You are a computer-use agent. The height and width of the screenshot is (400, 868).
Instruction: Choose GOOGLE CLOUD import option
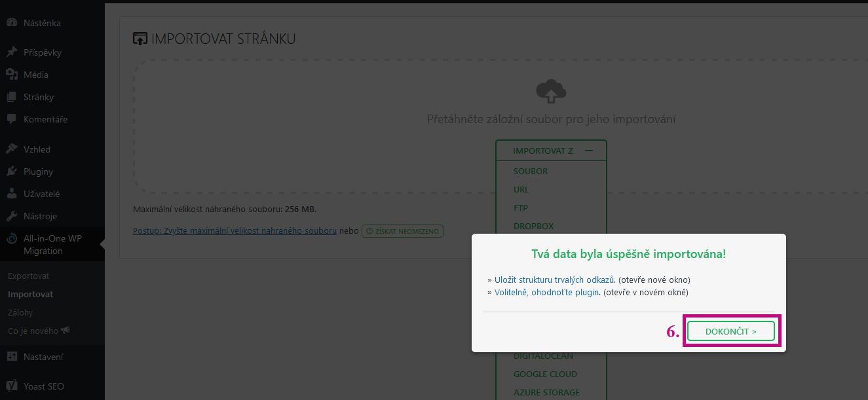click(x=545, y=374)
